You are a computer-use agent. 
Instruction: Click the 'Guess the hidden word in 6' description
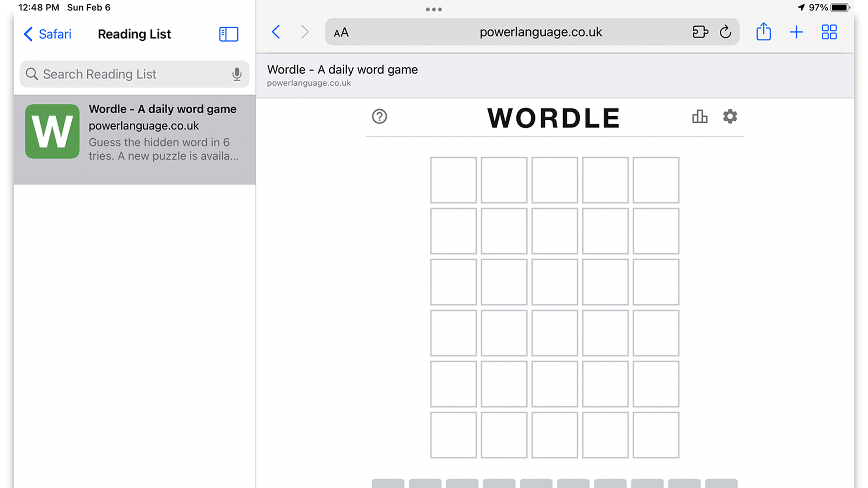point(159,142)
